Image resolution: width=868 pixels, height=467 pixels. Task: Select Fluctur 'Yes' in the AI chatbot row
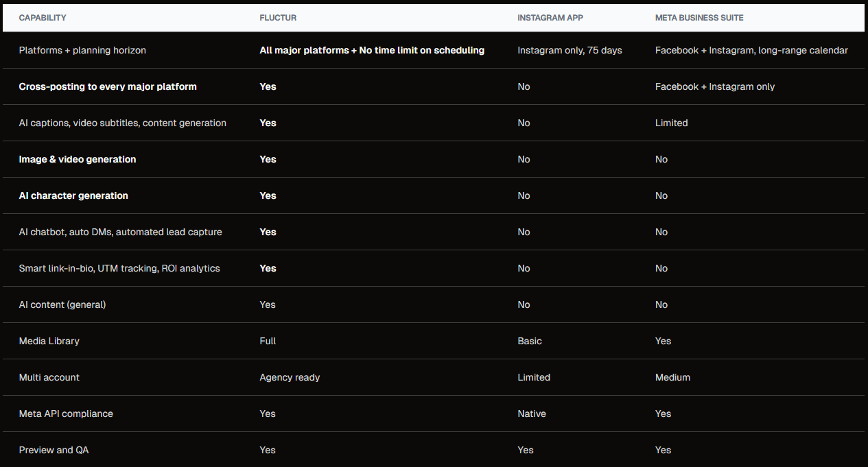tap(268, 232)
